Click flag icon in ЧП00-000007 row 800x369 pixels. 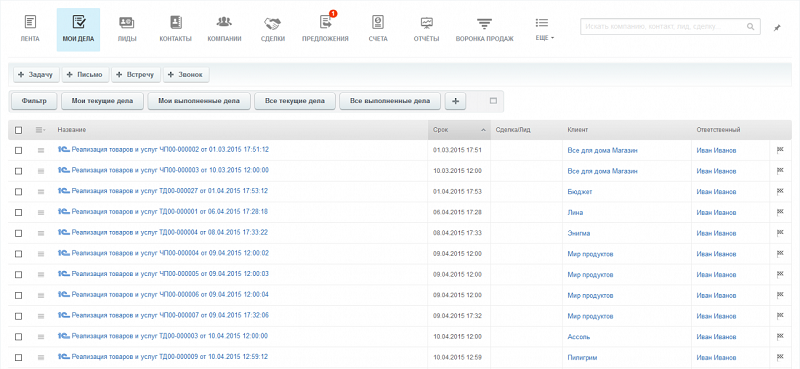pos(780,316)
